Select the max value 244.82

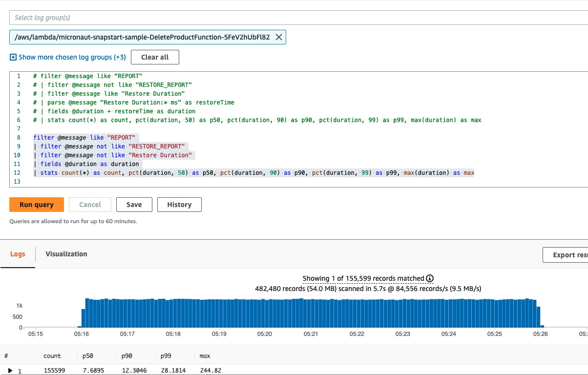click(x=211, y=371)
